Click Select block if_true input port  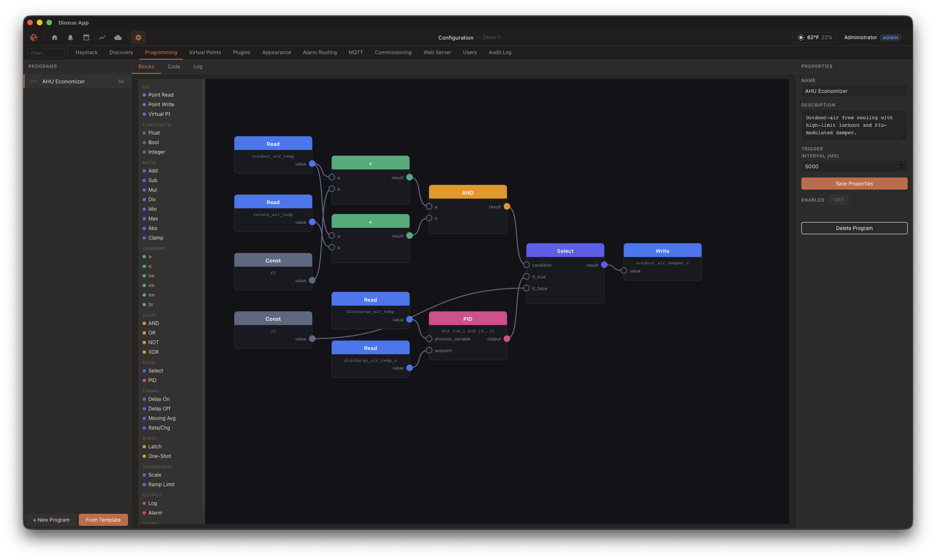[x=527, y=277]
